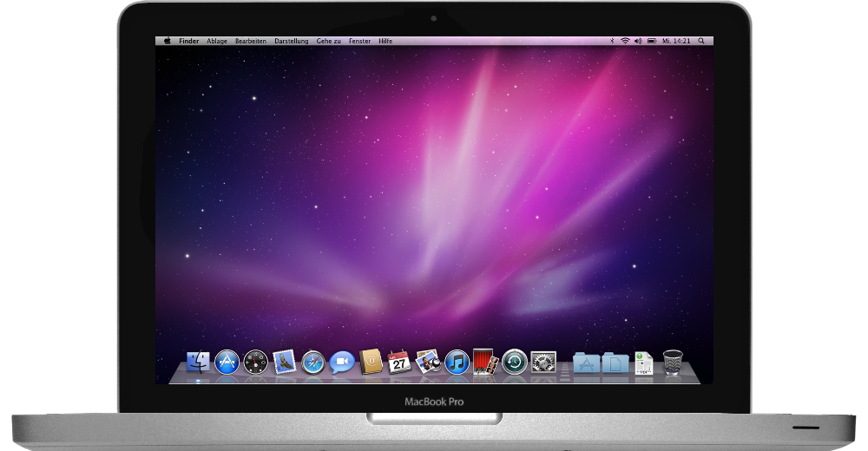Open iTunes from the Dock
Screen dimensions: 868x451
point(457,363)
